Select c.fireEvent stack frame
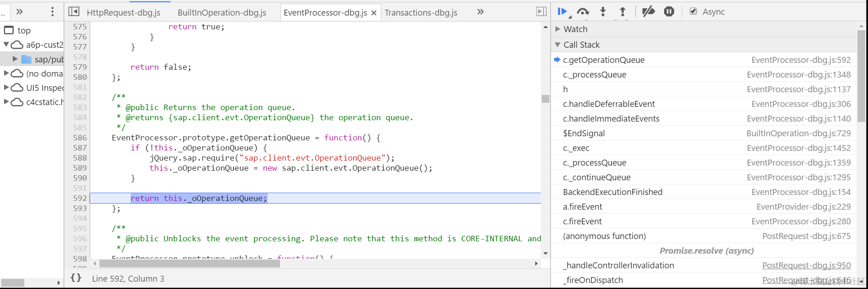The width and height of the screenshot is (868, 289). tap(703, 221)
